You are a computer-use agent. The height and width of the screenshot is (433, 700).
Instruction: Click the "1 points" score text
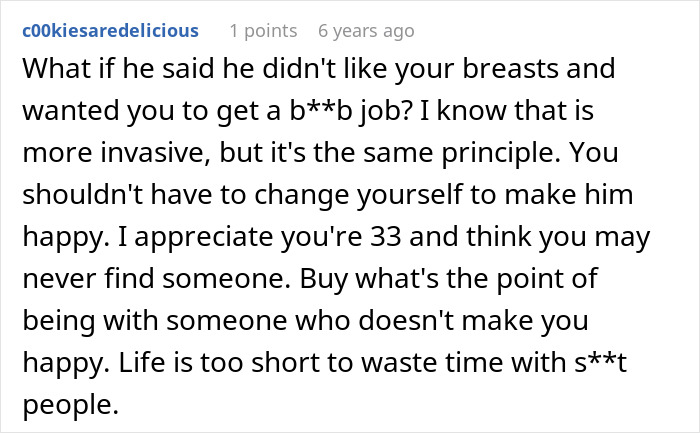(264, 30)
